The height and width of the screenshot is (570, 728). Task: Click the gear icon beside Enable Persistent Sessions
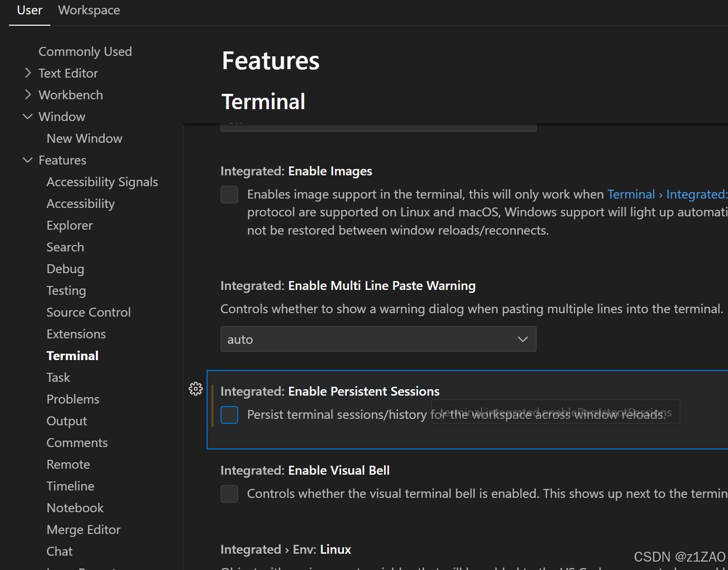coord(196,389)
